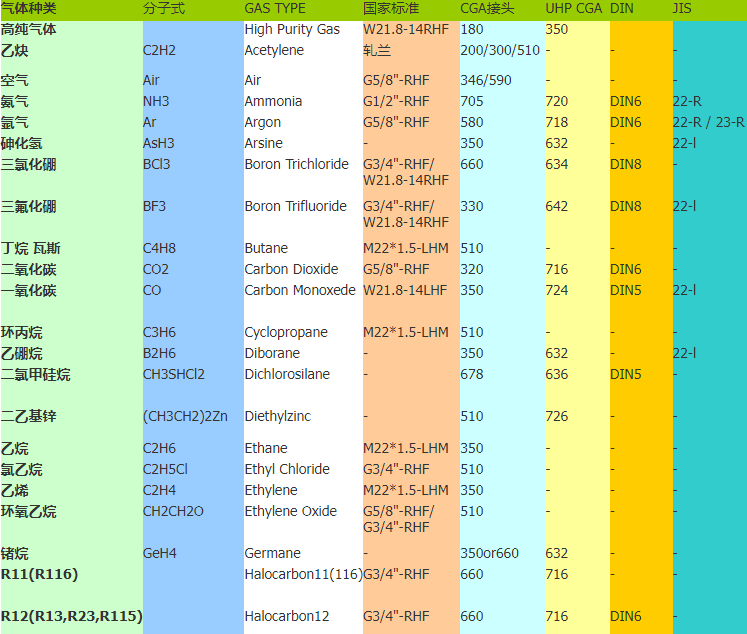Select the 'Butane' gas name

tap(266, 248)
